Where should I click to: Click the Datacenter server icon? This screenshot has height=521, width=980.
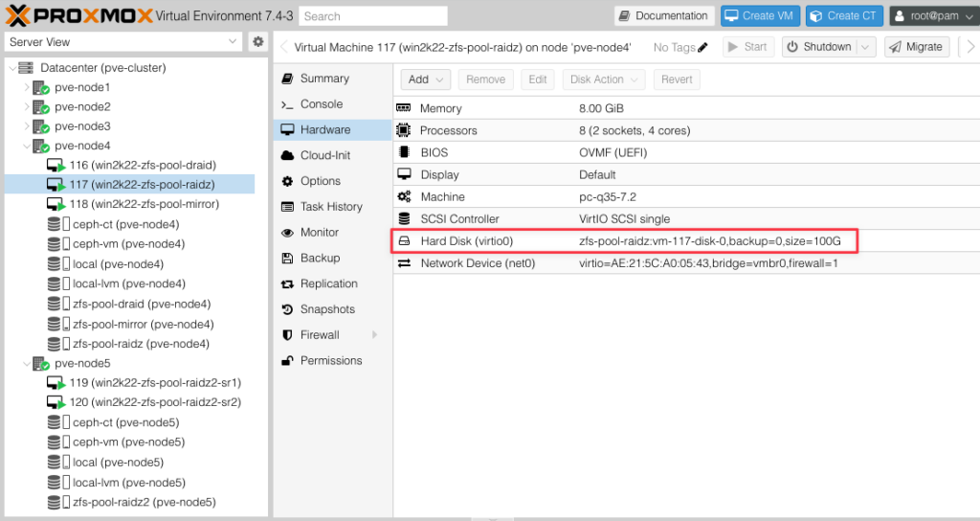pyautogui.click(x=26, y=68)
